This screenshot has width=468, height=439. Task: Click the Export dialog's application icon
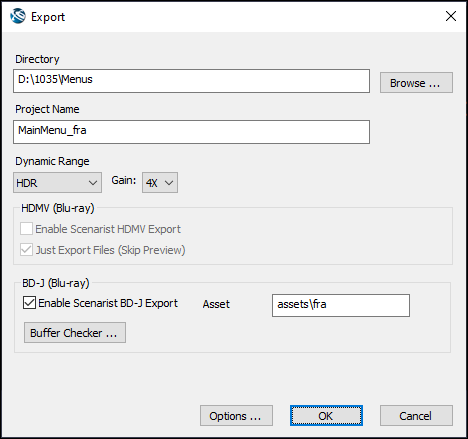(x=18, y=16)
